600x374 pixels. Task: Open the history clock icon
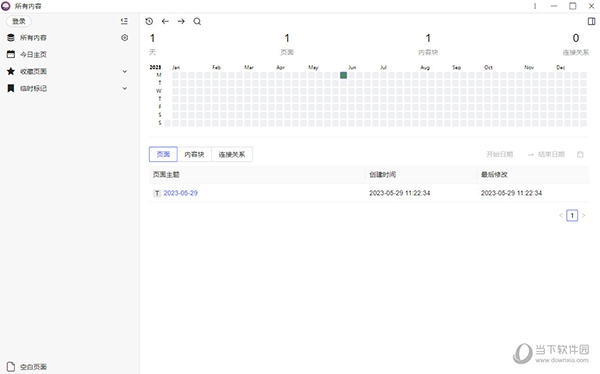point(149,21)
